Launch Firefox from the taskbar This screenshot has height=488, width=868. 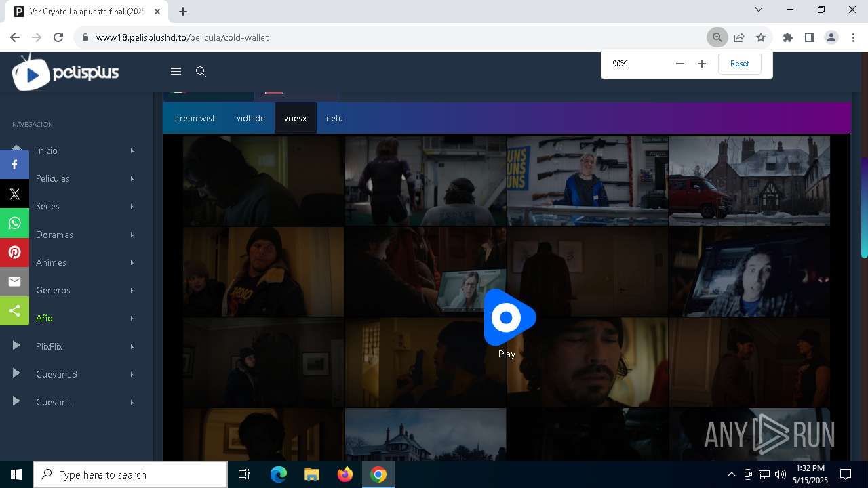(x=344, y=474)
